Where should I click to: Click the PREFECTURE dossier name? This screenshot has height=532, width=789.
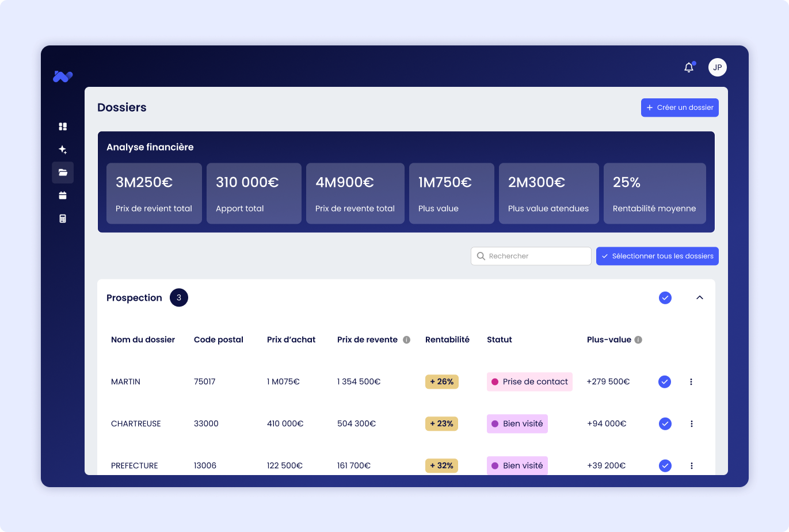click(135, 466)
